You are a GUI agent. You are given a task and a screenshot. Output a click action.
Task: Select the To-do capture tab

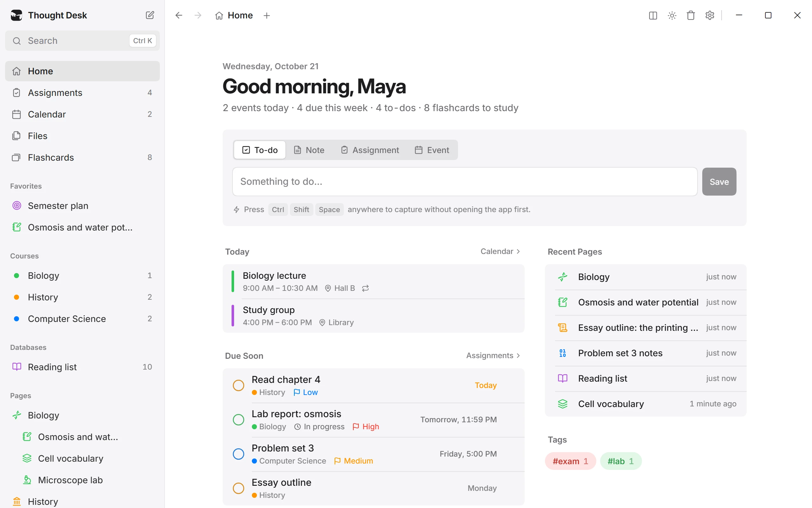click(x=260, y=150)
